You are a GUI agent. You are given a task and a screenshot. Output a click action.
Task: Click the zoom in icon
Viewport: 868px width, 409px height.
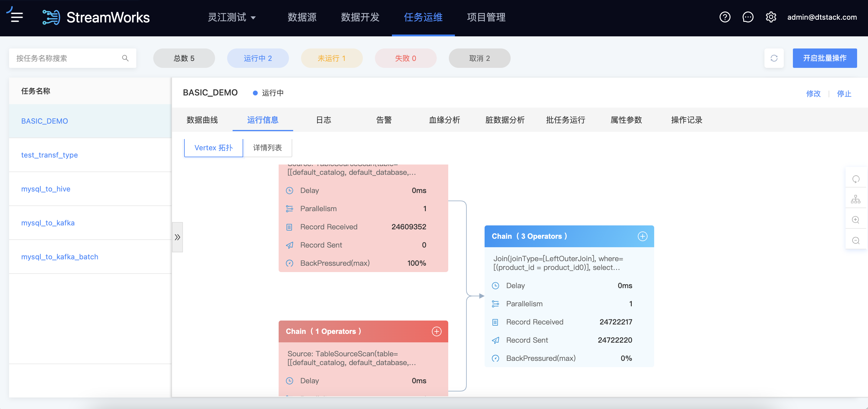856,220
